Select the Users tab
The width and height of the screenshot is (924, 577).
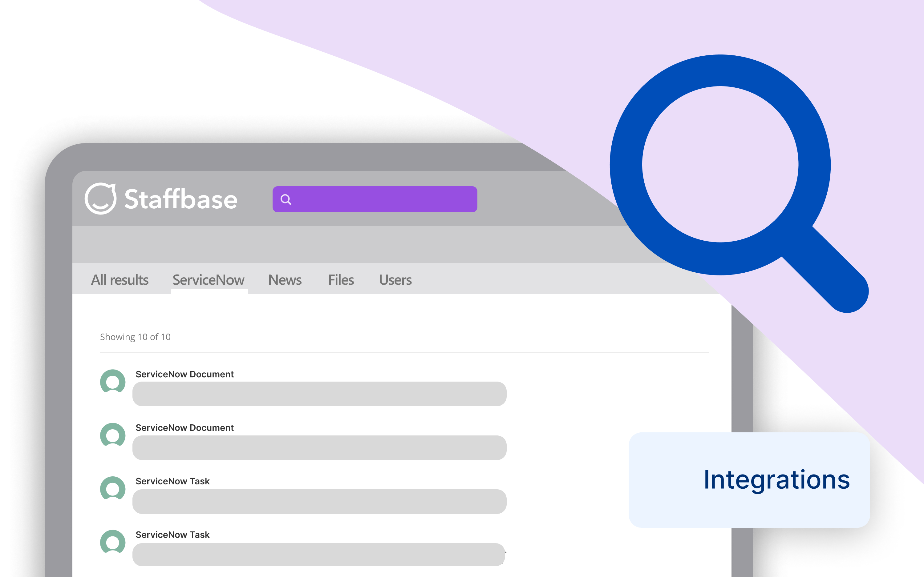(x=395, y=280)
